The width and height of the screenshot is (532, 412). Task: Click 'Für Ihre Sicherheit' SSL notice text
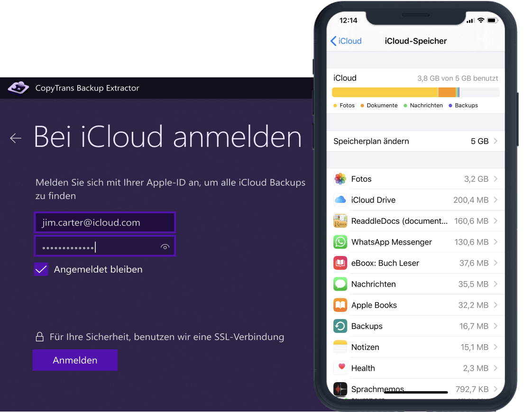click(x=166, y=337)
